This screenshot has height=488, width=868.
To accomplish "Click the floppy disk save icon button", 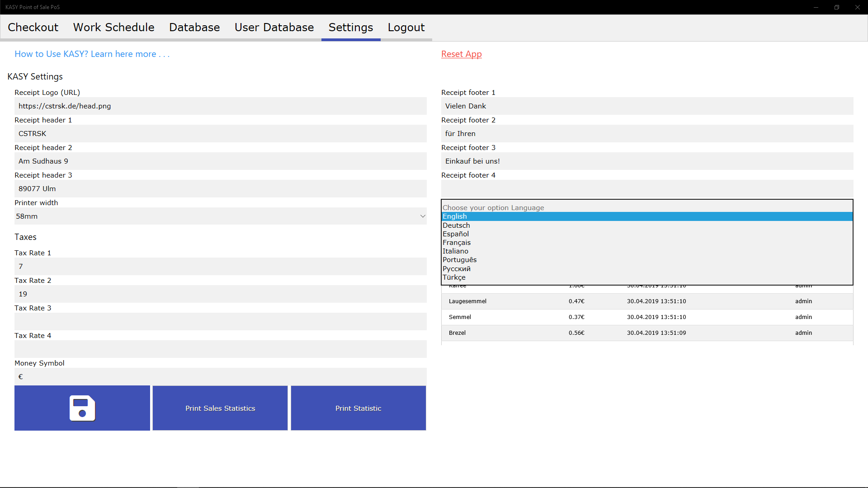I will pos(82,408).
